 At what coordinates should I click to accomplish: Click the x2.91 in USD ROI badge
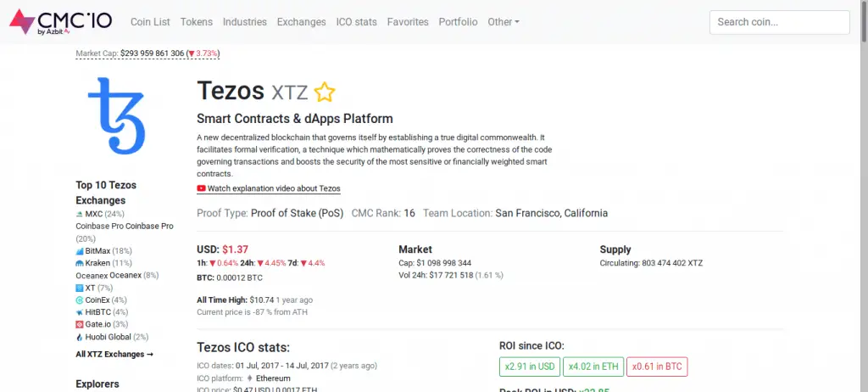point(531,367)
